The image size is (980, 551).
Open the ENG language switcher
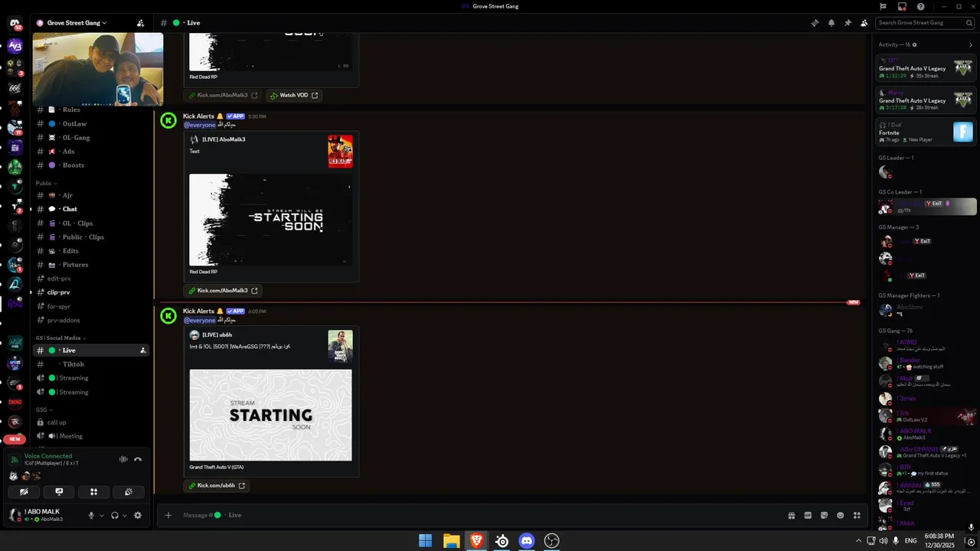[911, 541]
